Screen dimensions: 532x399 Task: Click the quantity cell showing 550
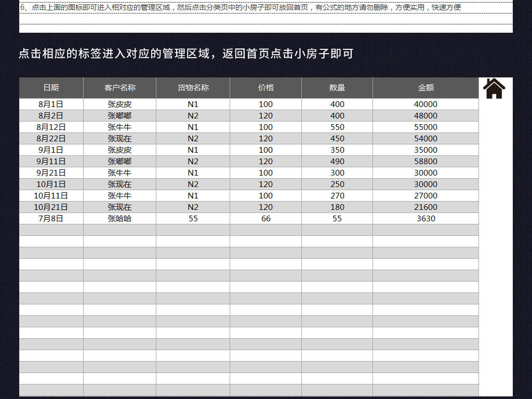click(x=337, y=127)
